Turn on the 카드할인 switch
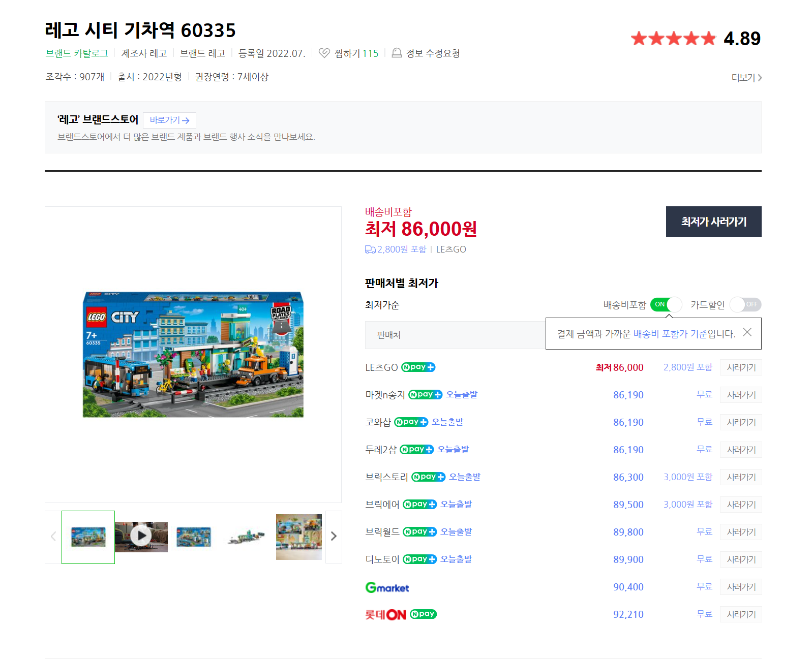 point(745,304)
